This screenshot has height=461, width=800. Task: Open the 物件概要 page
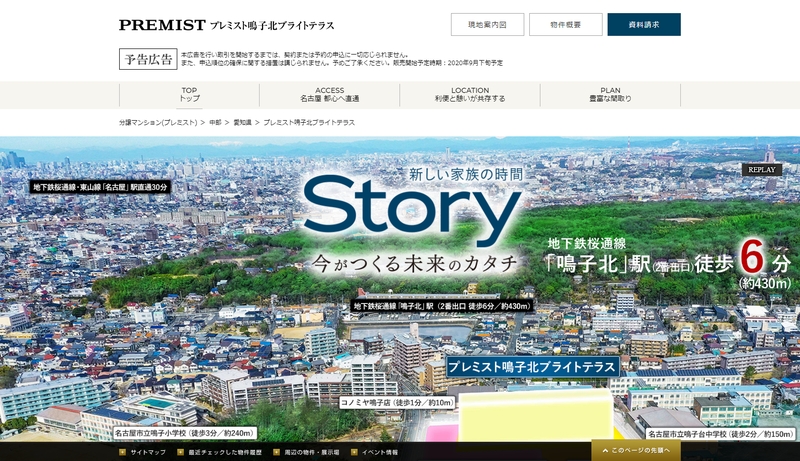[x=565, y=24]
